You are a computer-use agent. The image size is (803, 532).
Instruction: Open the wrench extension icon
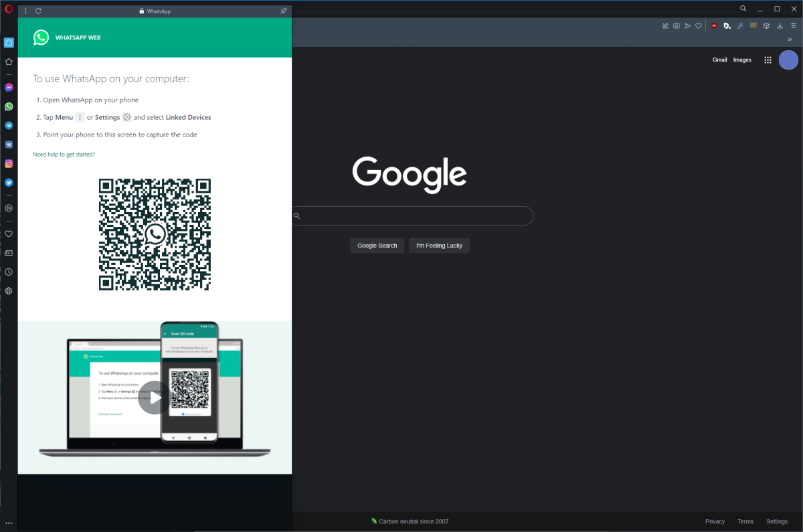(740, 25)
